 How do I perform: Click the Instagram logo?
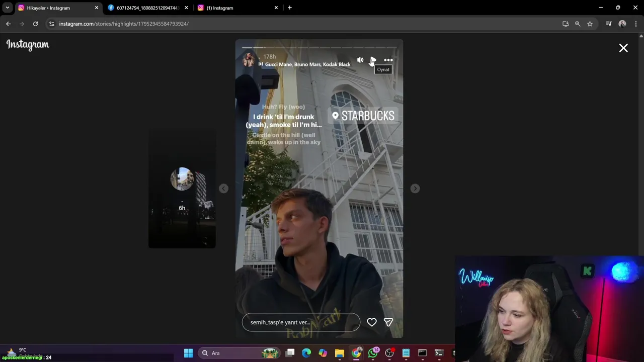28,45
